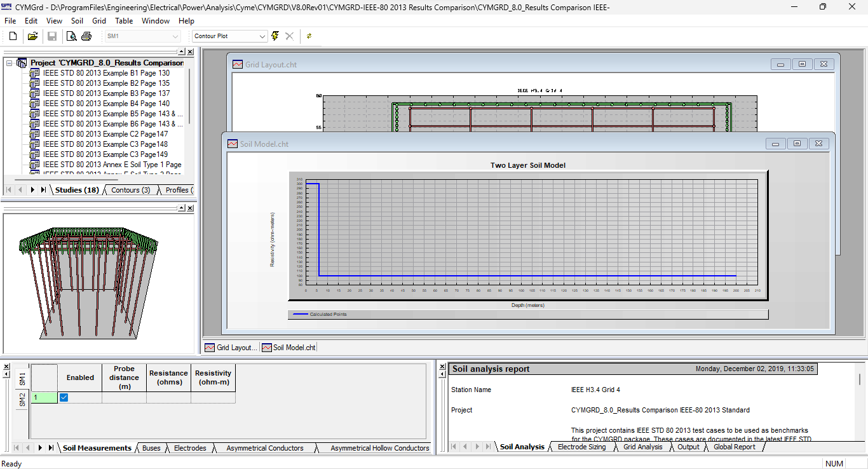868x469 pixels.
Task: Open the SM1 soil model dropdown
Action: [x=175, y=36]
